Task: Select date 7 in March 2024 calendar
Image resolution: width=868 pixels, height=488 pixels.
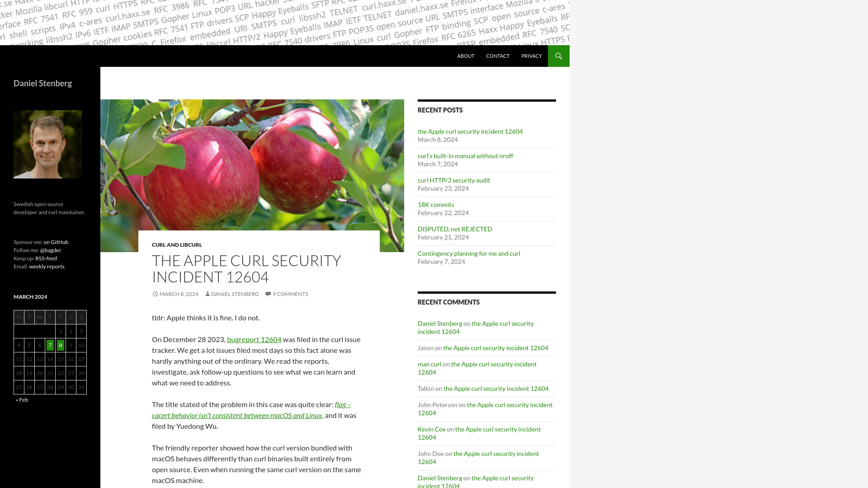Action: point(49,344)
